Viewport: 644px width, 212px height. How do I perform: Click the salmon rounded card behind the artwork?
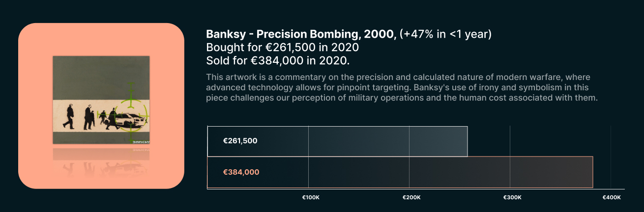click(101, 106)
